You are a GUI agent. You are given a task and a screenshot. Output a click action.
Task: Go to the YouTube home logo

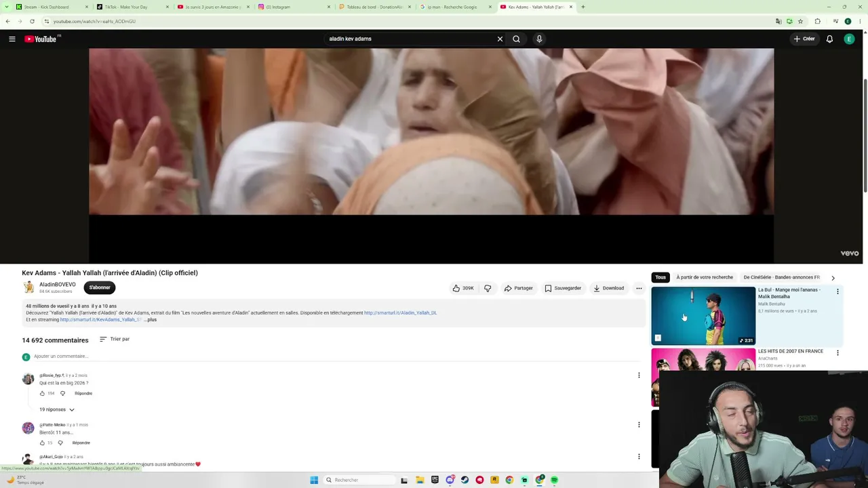click(x=41, y=39)
